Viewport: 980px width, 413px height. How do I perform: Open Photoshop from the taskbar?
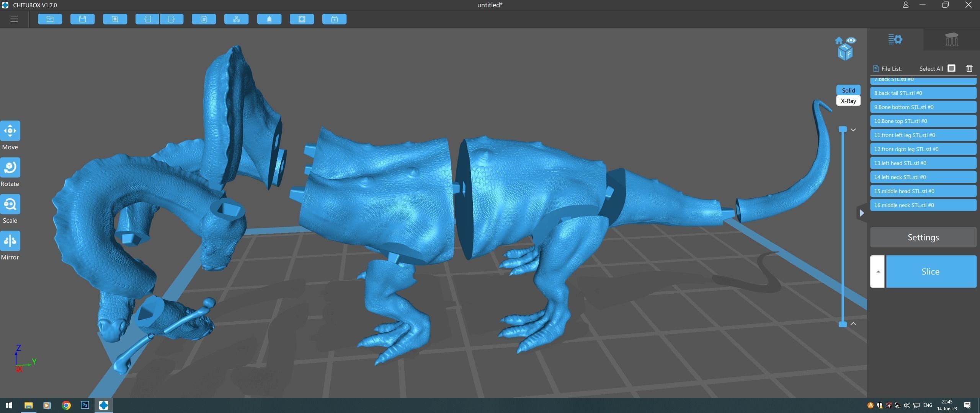(x=85, y=405)
